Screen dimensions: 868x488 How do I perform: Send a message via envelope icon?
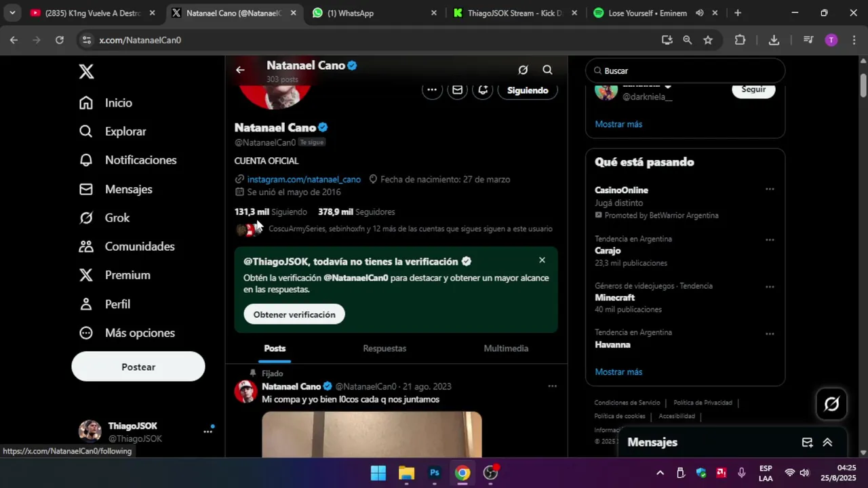457,89
